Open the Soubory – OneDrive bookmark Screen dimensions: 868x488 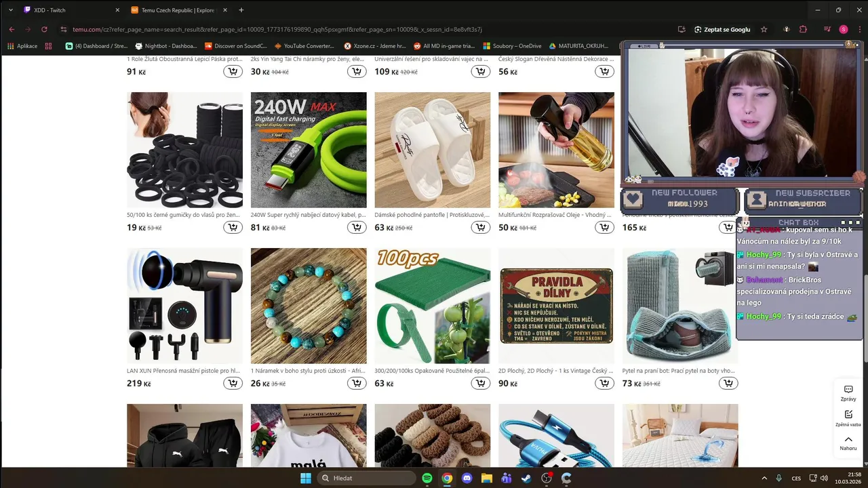tap(512, 46)
